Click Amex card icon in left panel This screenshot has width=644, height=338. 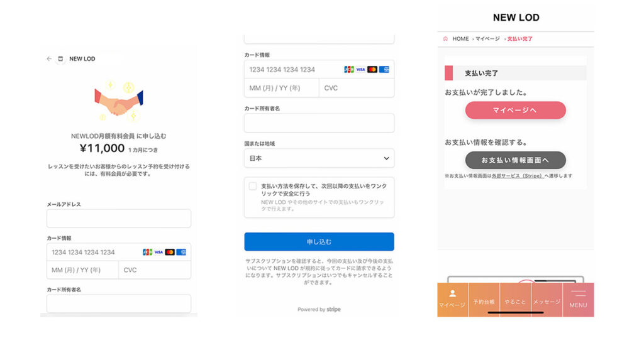click(181, 252)
